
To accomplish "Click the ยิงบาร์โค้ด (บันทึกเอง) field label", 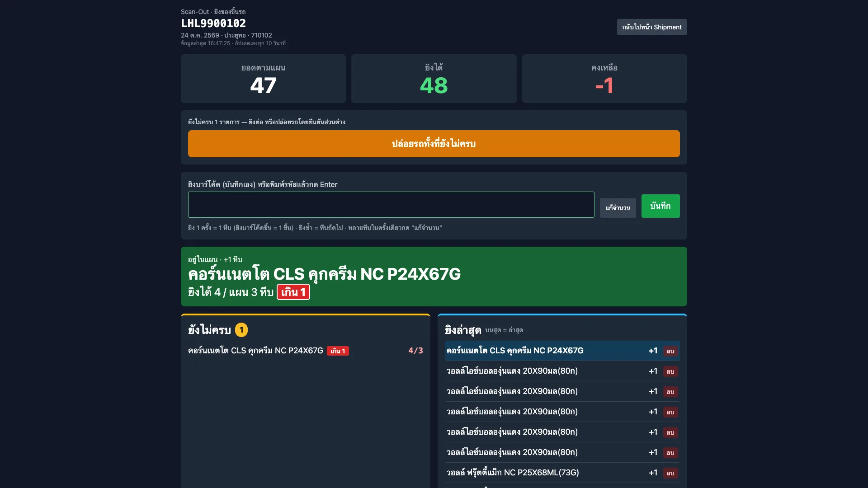I will (x=263, y=184).
